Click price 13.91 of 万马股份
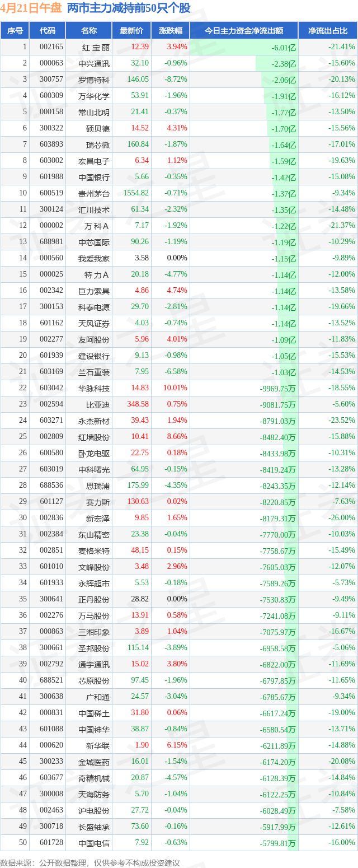 (x=140, y=615)
